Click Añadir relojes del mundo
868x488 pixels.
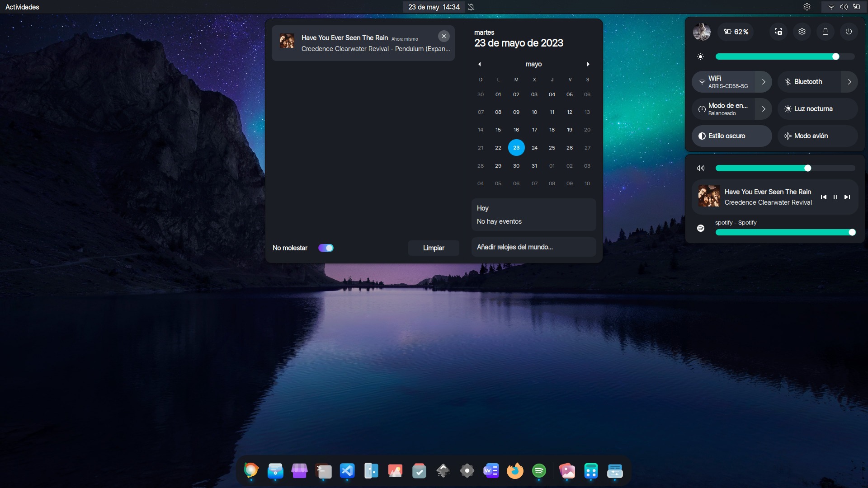[533, 247]
